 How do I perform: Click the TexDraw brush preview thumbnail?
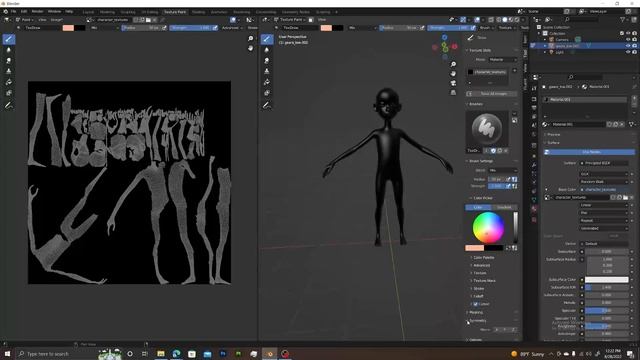(487, 128)
